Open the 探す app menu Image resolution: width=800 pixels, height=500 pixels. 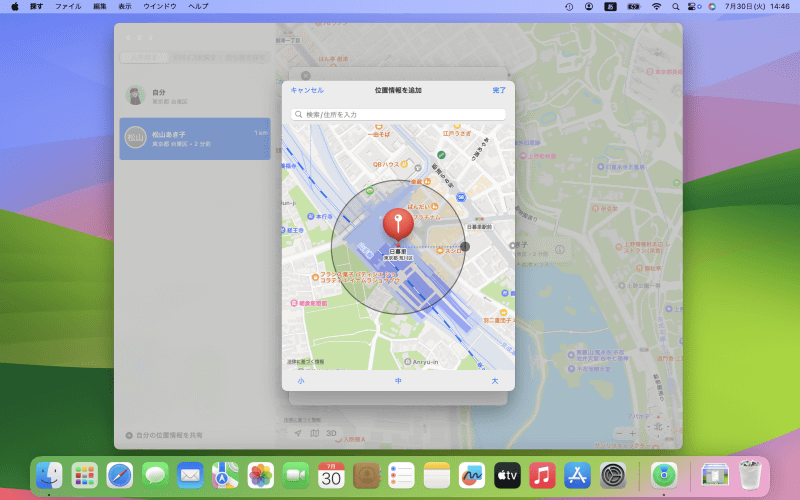coord(37,7)
